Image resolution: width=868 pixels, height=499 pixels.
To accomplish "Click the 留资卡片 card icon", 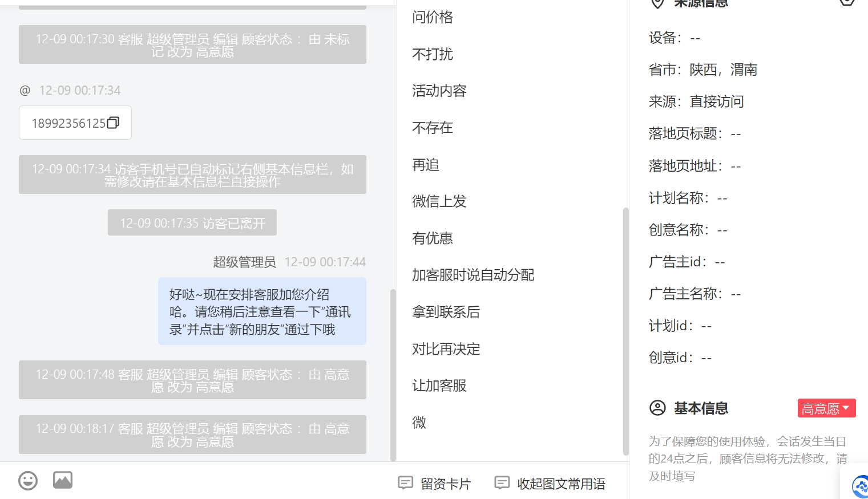I will [x=405, y=483].
